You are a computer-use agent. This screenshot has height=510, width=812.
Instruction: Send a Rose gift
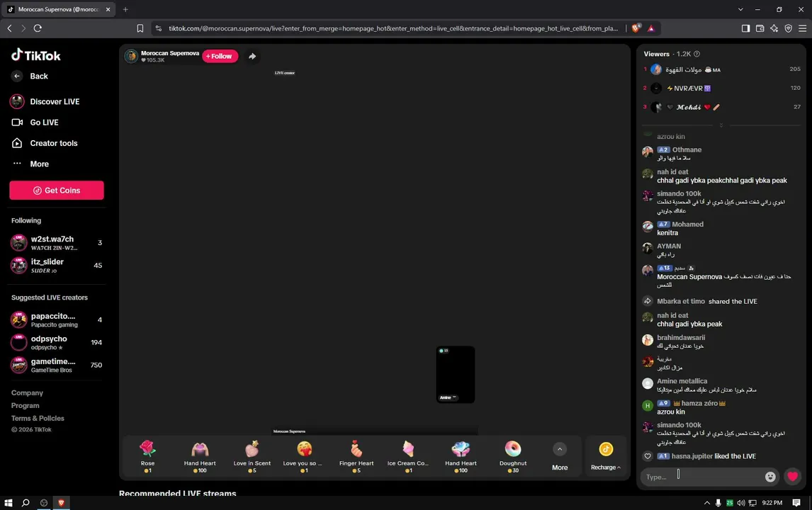point(147,455)
